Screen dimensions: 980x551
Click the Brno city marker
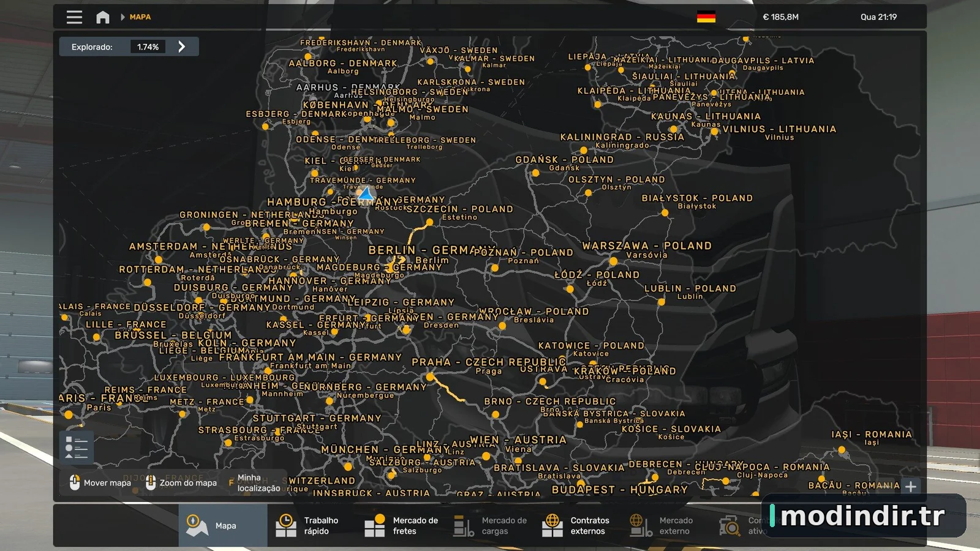(x=496, y=414)
